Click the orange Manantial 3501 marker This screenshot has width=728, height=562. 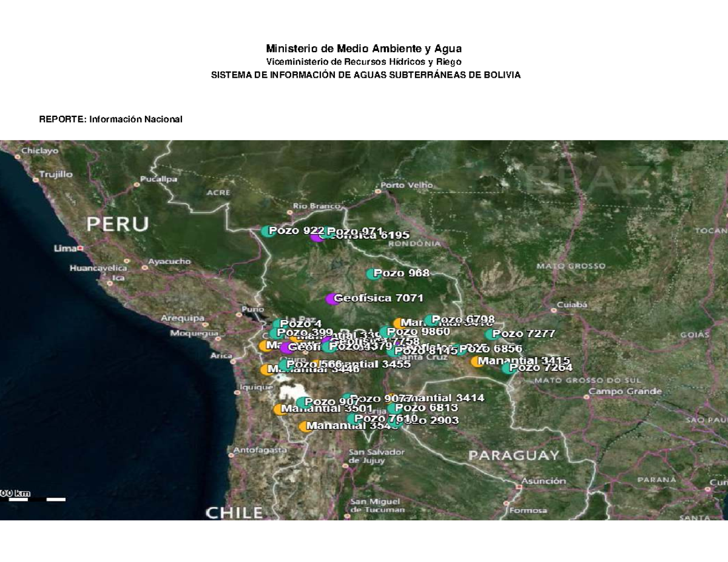pyautogui.click(x=278, y=408)
